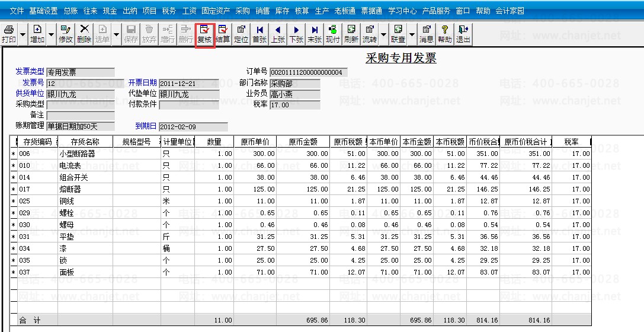The width and height of the screenshot is (644, 332).
Task: Open the 采购 menu
Action: pyautogui.click(x=243, y=11)
